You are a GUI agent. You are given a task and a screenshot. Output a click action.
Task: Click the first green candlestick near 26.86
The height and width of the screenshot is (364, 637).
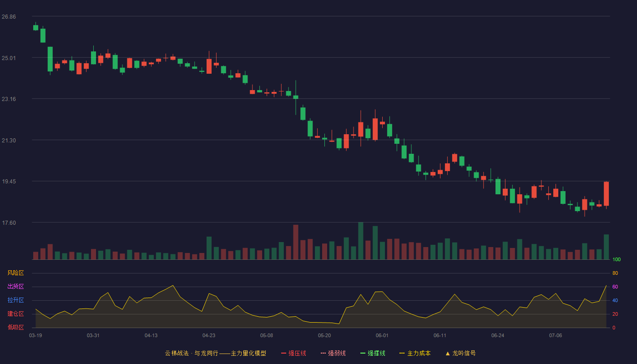pos(35,28)
